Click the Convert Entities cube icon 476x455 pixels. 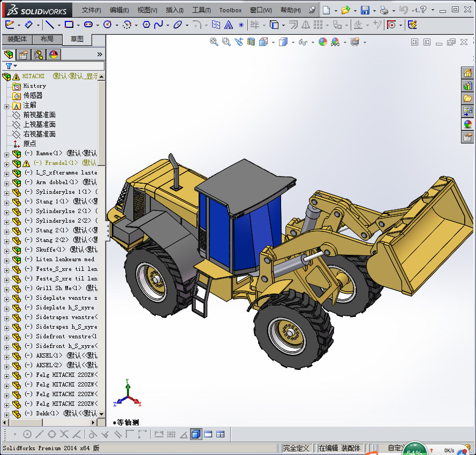click(274, 25)
